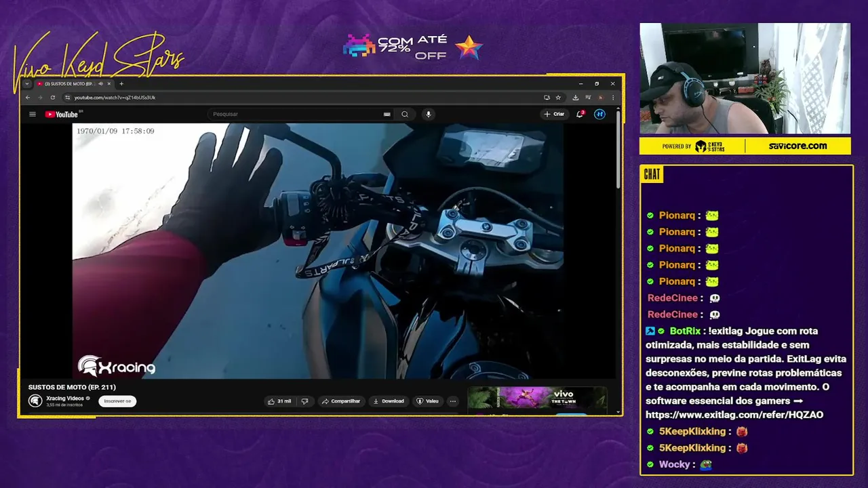Click the CHAT panel header label
The height and width of the screenshot is (488, 868).
click(652, 174)
